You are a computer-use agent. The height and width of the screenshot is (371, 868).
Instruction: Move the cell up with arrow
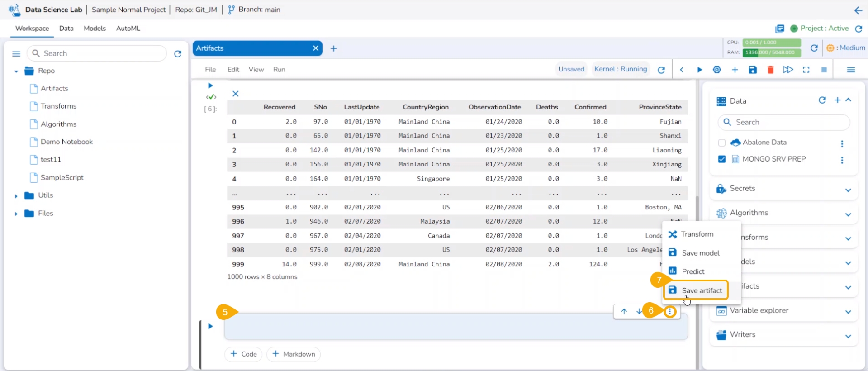pyautogui.click(x=624, y=311)
